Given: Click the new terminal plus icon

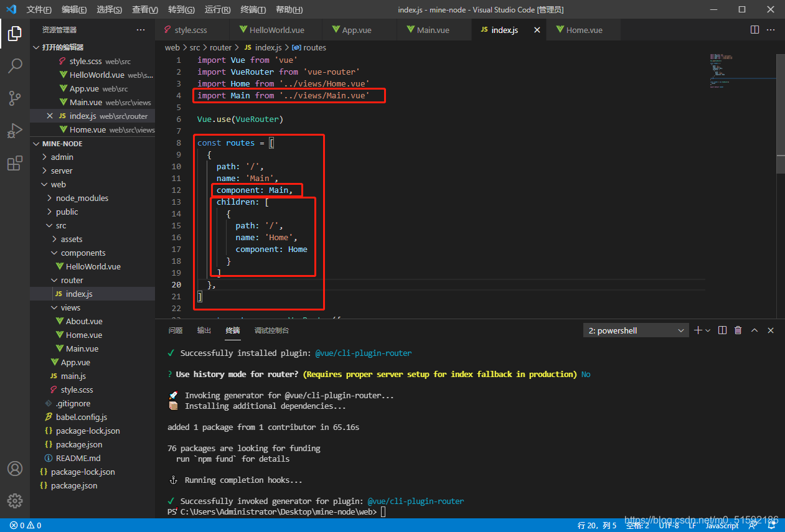Looking at the screenshot, I should click(x=698, y=330).
